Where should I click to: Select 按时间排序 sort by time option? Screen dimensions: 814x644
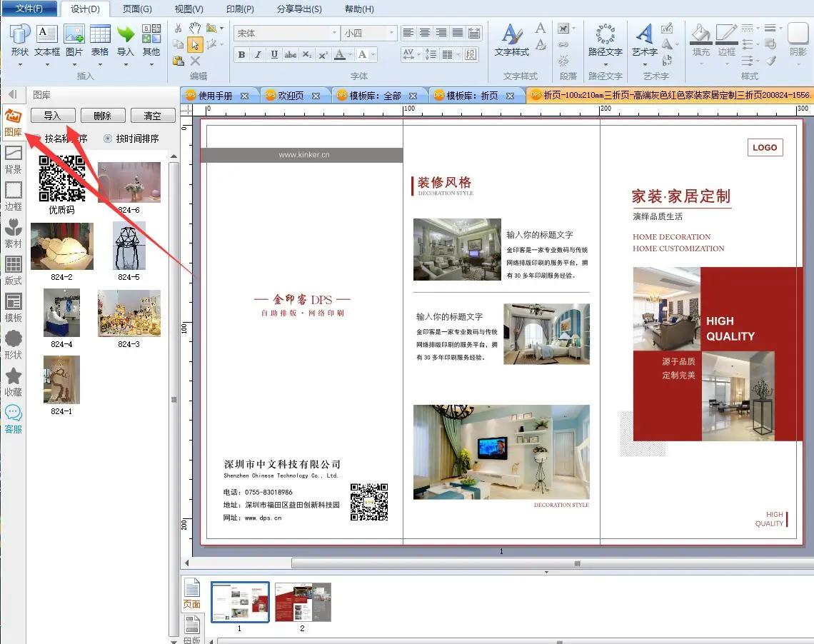(109, 139)
